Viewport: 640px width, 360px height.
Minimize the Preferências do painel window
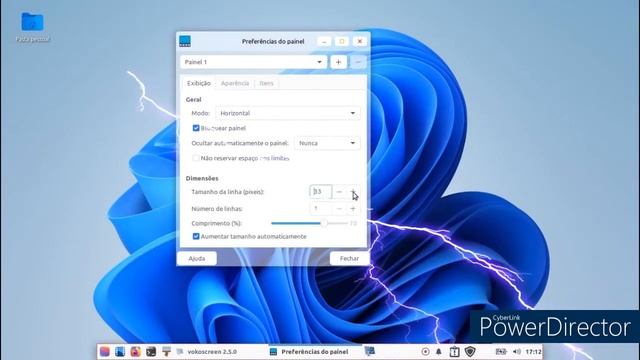324,42
